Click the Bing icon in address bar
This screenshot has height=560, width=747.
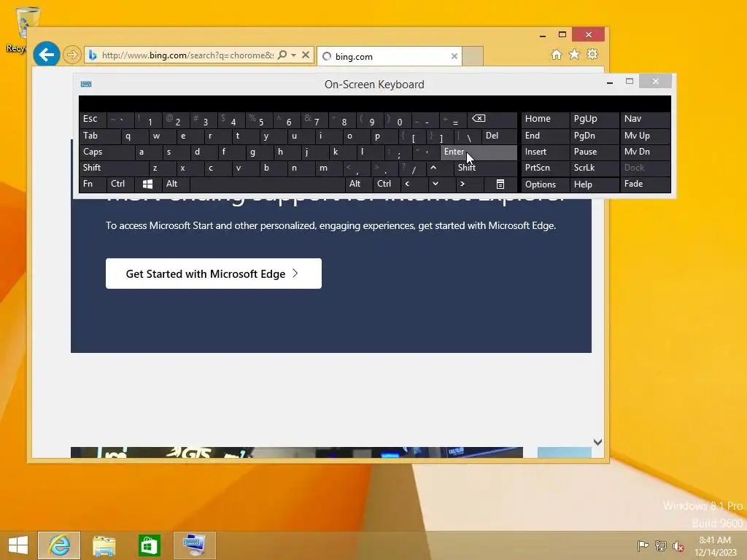point(93,55)
